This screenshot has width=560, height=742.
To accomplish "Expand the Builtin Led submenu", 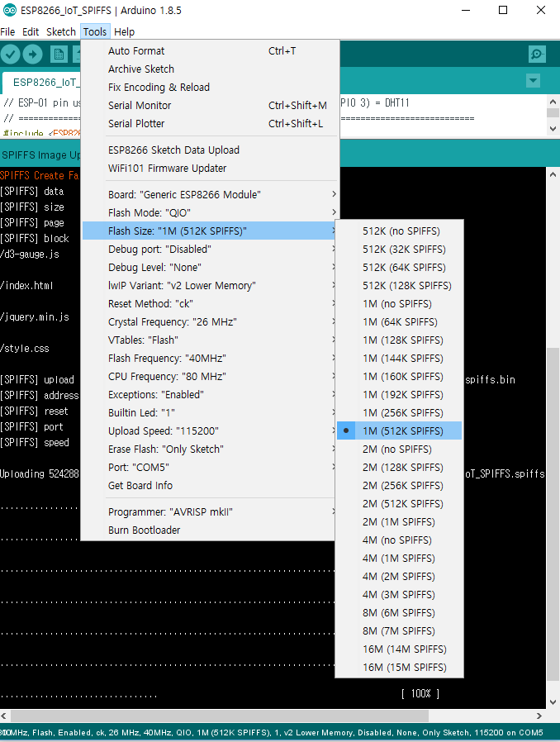I will pyautogui.click(x=210, y=413).
